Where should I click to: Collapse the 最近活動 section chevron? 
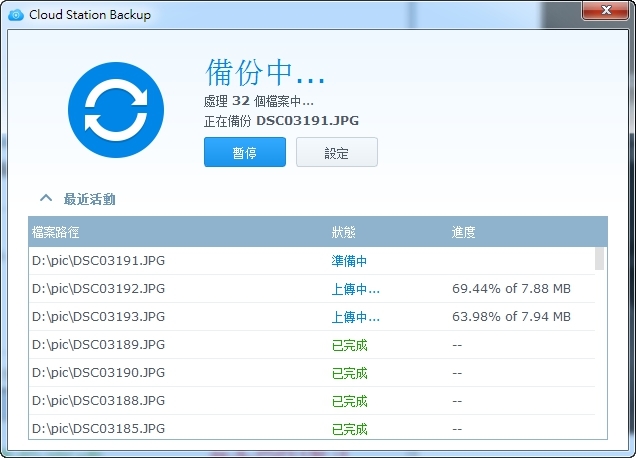pos(46,198)
